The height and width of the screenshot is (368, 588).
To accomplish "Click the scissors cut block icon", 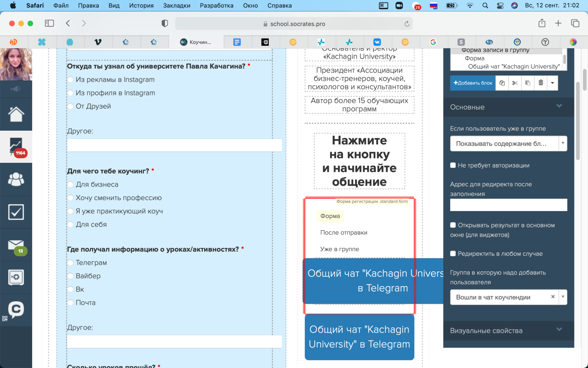I will pos(514,83).
